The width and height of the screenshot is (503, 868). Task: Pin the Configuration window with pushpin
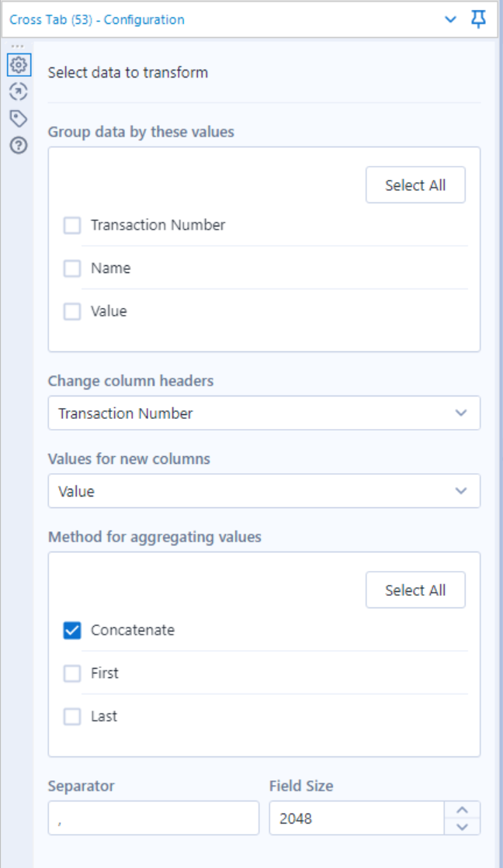tap(479, 19)
